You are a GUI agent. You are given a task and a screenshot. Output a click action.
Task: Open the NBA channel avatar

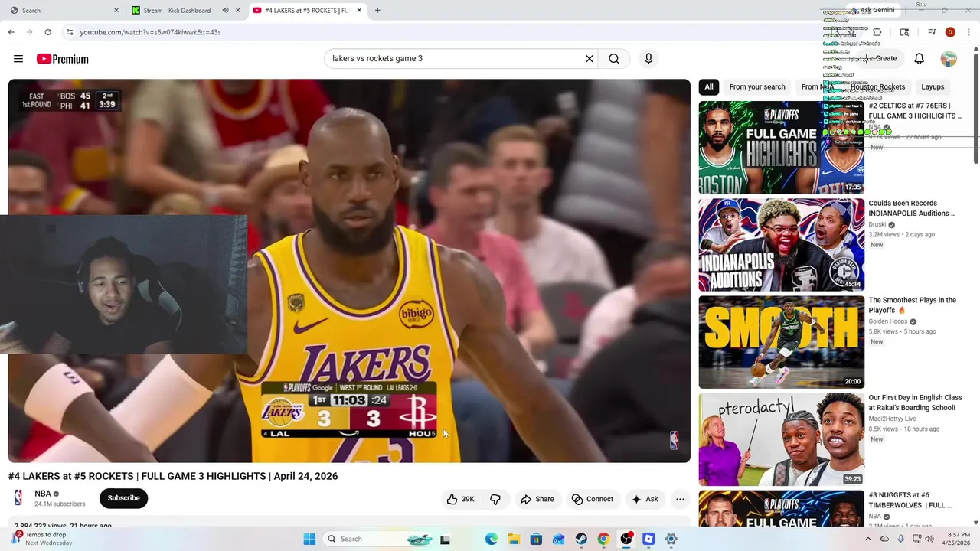[18, 498]
